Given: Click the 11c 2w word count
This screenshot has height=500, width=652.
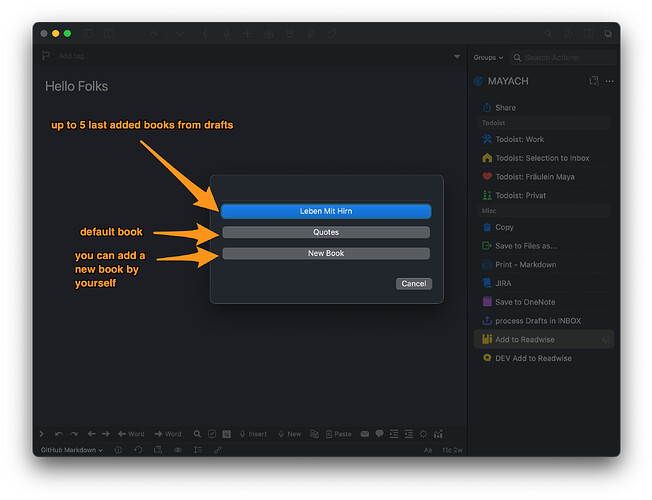Looking at the screenshot, I should click(452, 450).
